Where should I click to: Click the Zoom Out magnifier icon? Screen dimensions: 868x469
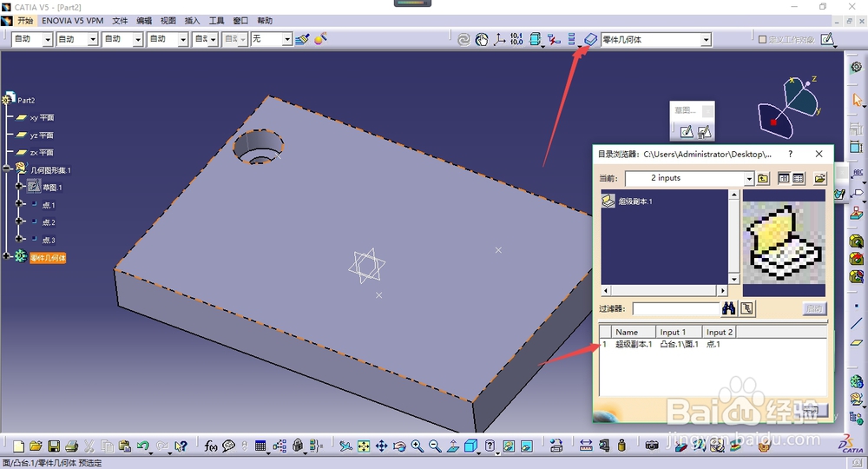coord(435,446)
